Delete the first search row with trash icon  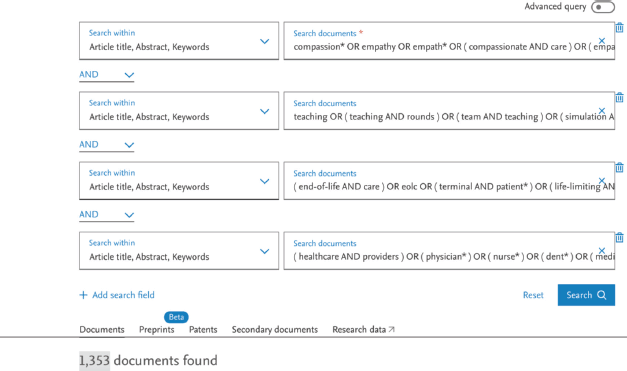pos(619,28)
